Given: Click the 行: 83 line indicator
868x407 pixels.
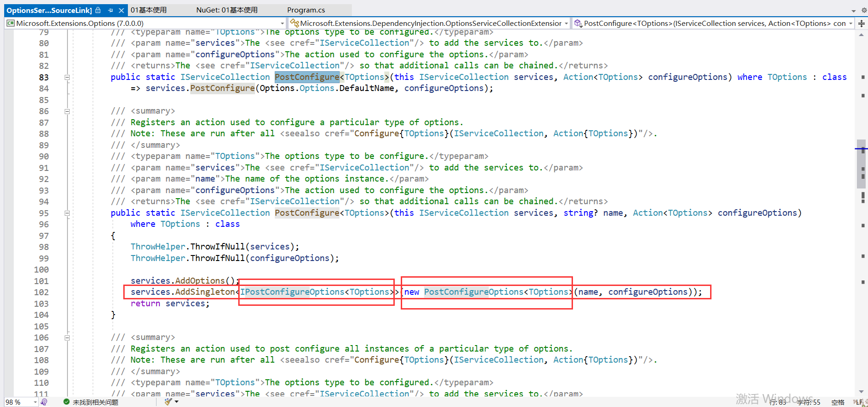Looking at the screenshot, I should (778, 402).
